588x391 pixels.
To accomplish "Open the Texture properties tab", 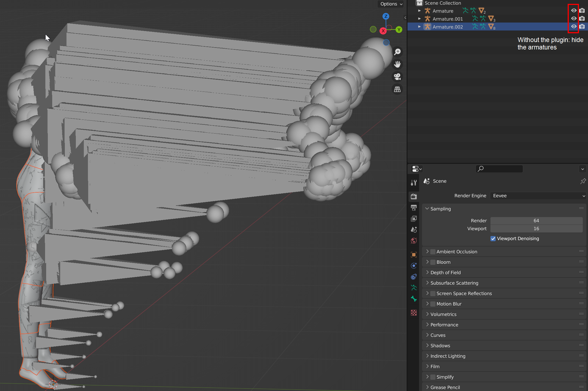I will (414, 313).
